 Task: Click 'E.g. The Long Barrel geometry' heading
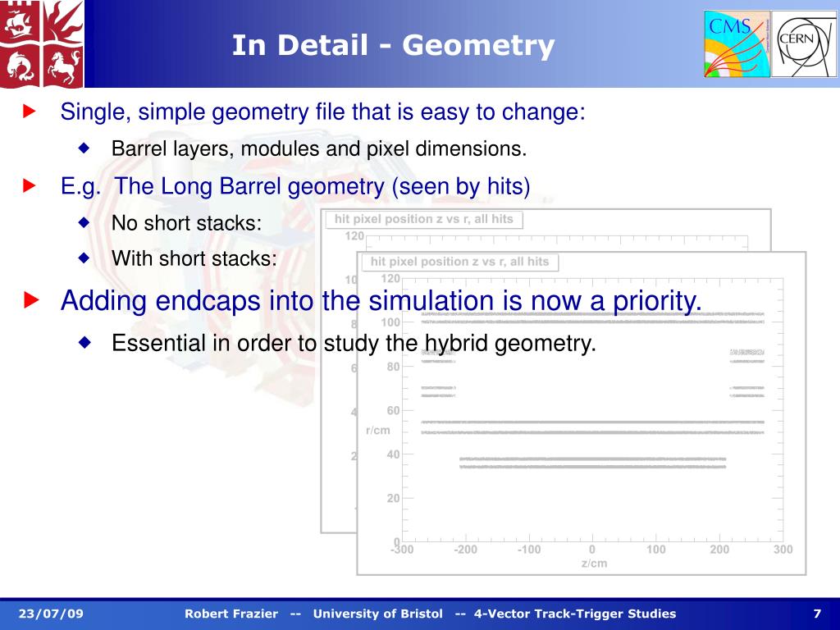[x=295, y=186]
